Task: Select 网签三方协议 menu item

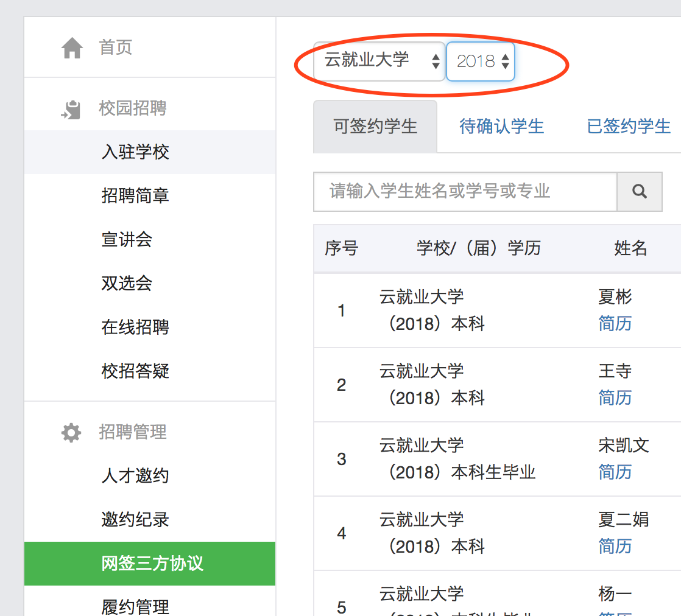Action: pos(152,564)
